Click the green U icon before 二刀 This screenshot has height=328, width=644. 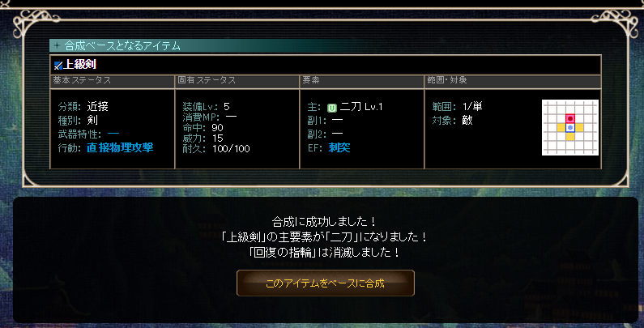[x=332, y=108]
